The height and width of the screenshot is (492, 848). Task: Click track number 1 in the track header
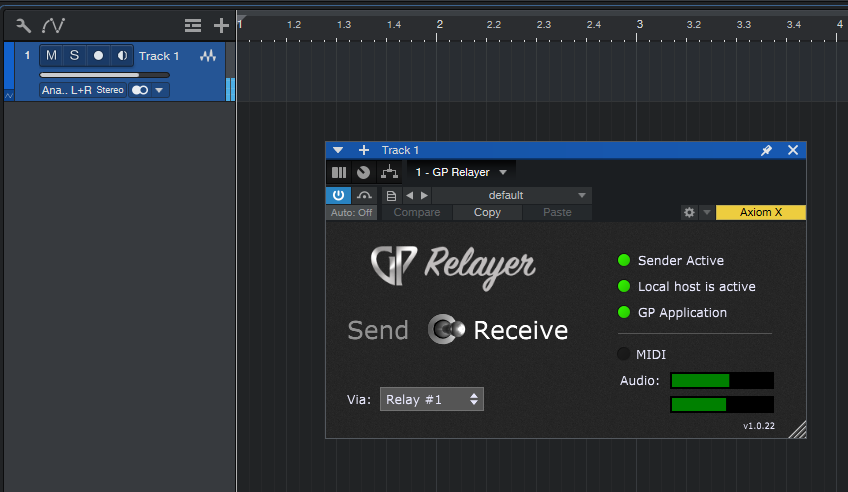(x=27, y=55)
